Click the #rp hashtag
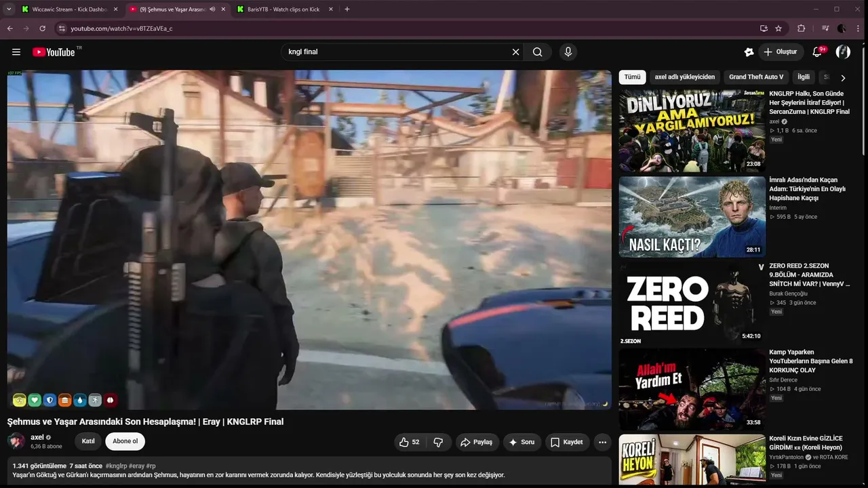 (151, 466)
